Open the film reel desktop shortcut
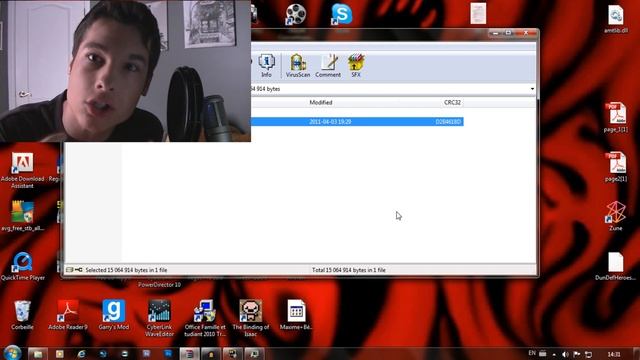This screenshot has height=360, width=640. (296, 14)
